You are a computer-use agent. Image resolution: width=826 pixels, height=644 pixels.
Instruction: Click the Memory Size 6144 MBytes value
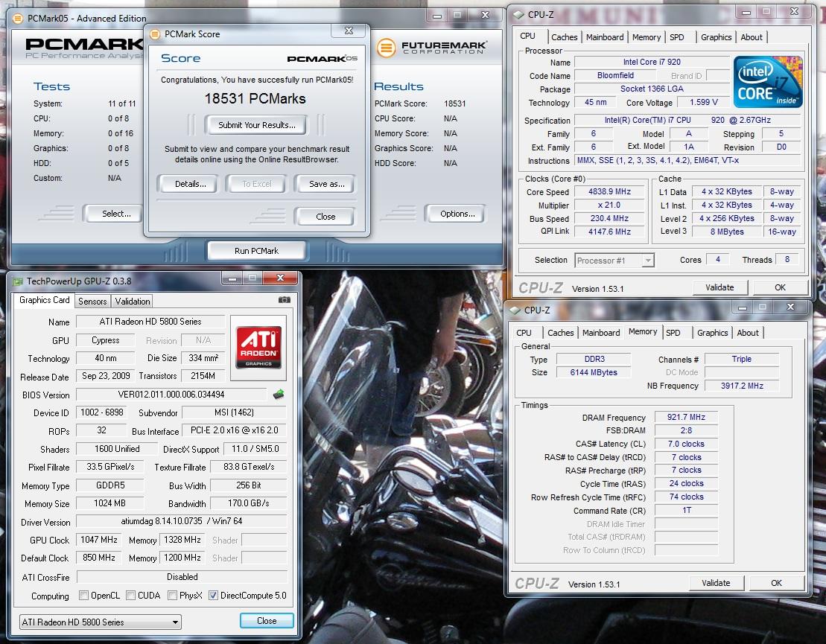coord(593,372)
